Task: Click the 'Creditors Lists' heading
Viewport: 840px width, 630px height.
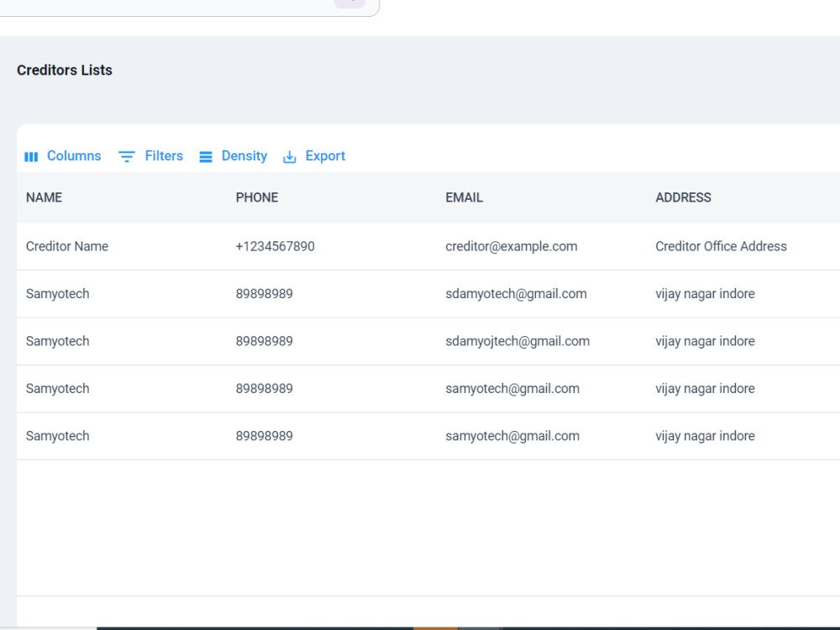Action: pos(65,71)
